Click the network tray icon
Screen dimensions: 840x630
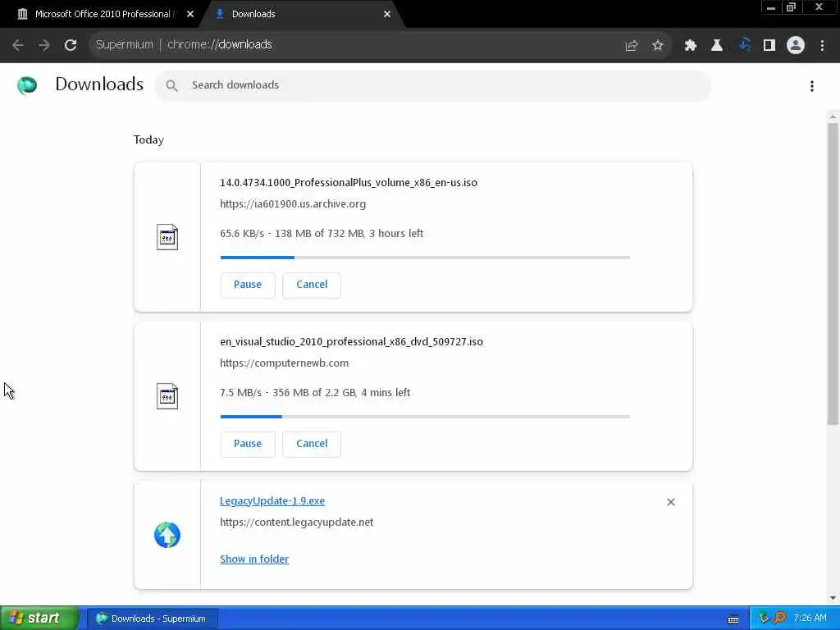point(764,619)
